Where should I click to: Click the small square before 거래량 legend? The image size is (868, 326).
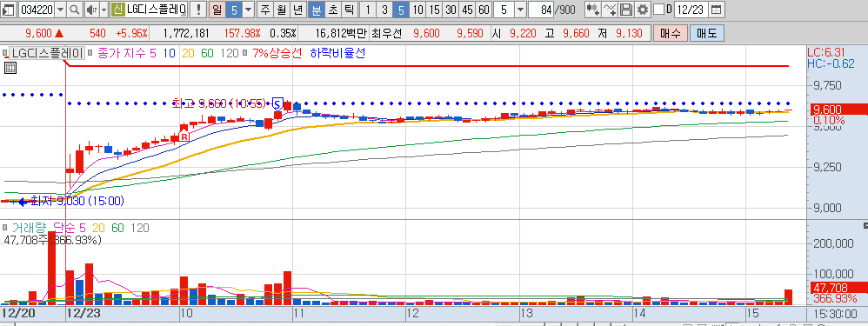click(5, 228)
